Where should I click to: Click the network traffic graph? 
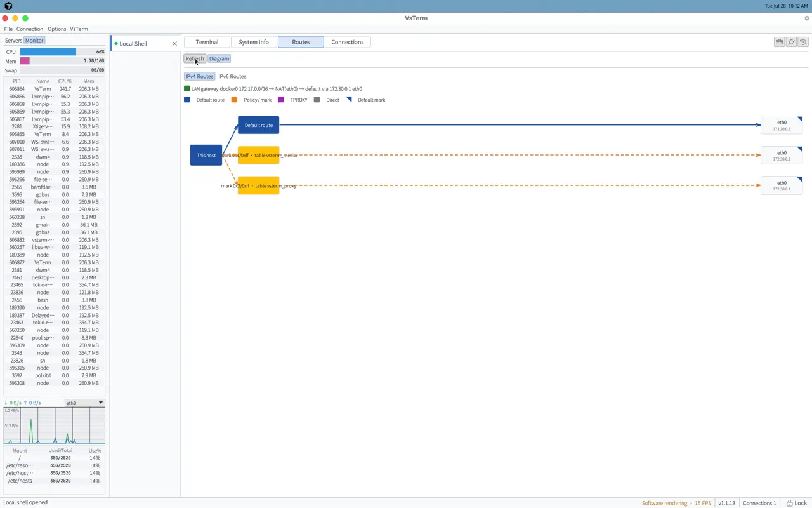pyautogui.click(x=55, y=425)
